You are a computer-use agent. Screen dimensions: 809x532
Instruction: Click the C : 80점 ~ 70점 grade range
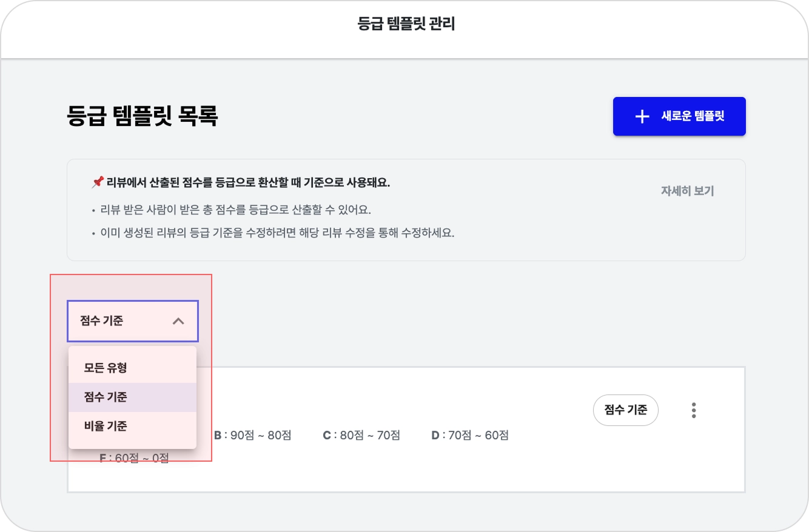click(x=361, y=435)
